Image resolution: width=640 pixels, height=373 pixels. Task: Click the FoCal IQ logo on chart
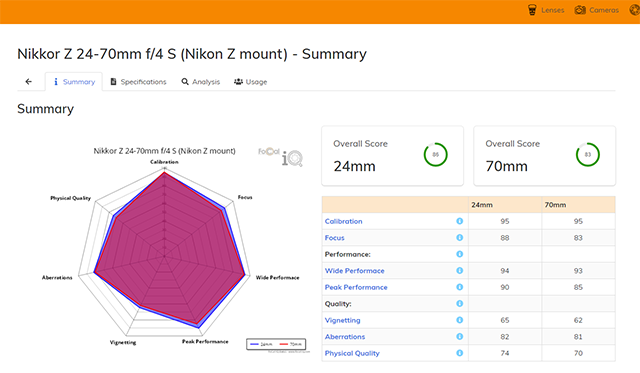281,157
